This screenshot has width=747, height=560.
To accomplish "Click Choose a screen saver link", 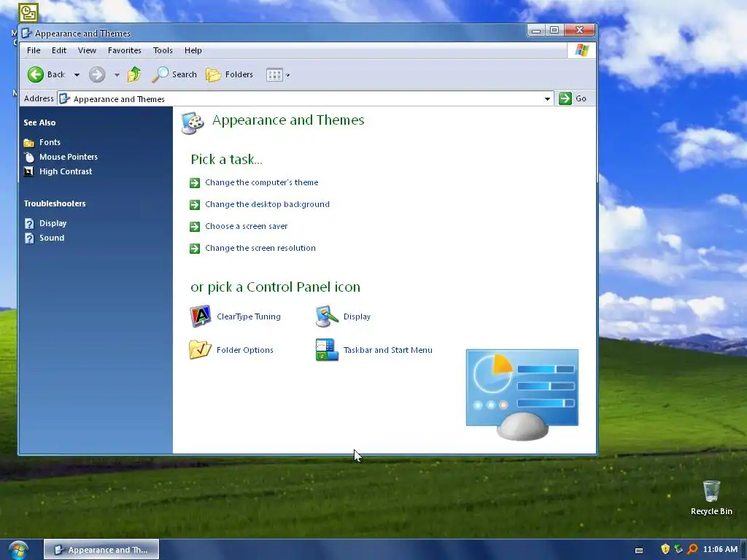I will click(x=247, y=226).
